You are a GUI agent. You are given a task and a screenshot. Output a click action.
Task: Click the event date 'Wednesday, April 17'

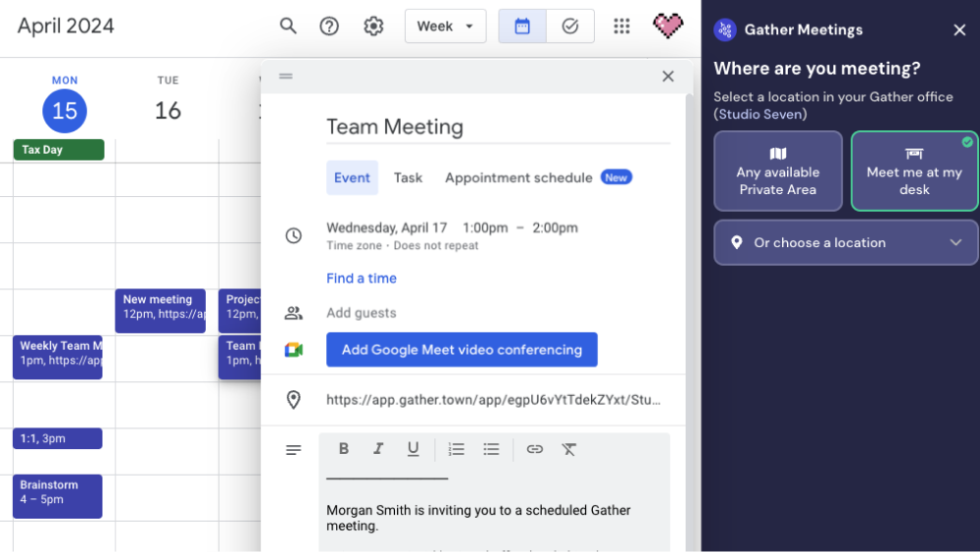point(387,227)
